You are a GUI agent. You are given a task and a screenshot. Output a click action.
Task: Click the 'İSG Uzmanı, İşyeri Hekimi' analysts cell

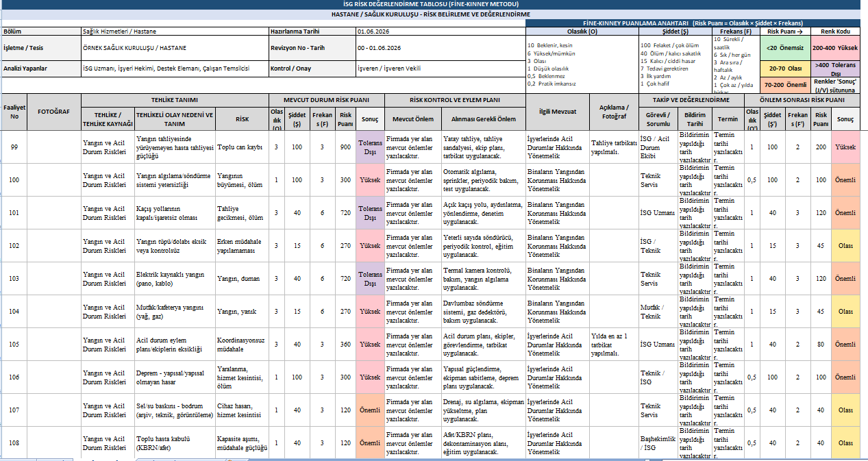pyautogui.click(x=175, y=68)
